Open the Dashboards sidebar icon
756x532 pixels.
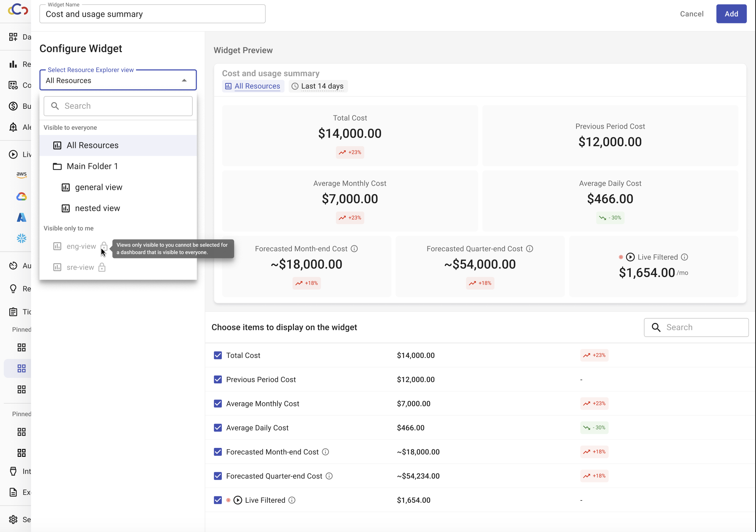click(x=13, y=37)
